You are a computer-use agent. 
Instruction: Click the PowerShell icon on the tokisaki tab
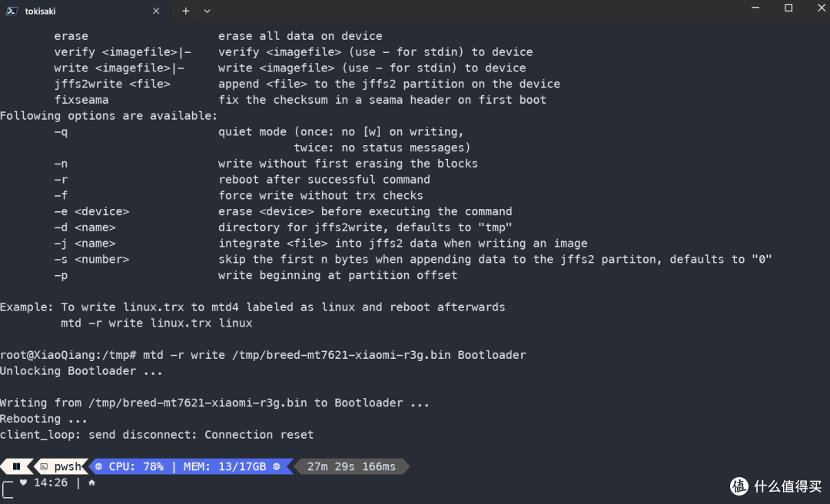tap(12, 11)
